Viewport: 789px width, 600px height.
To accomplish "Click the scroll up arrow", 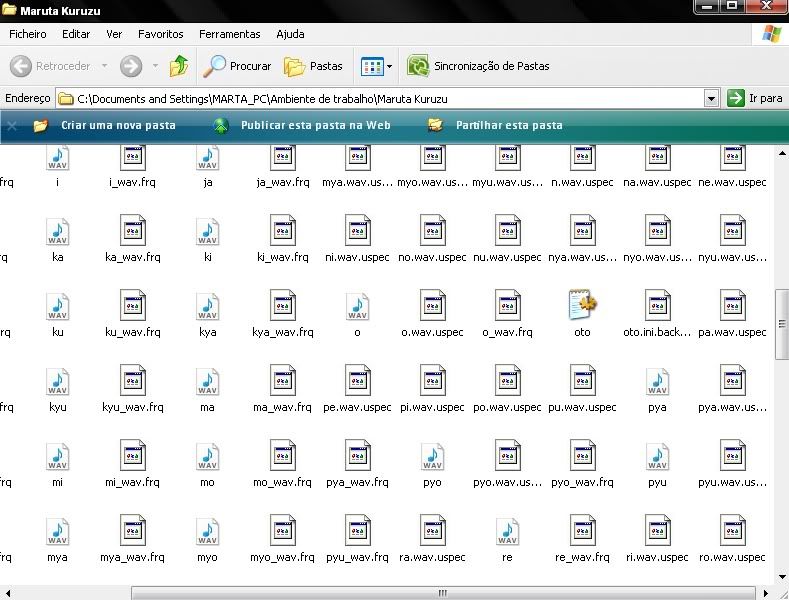I will (x=782, y=153).
